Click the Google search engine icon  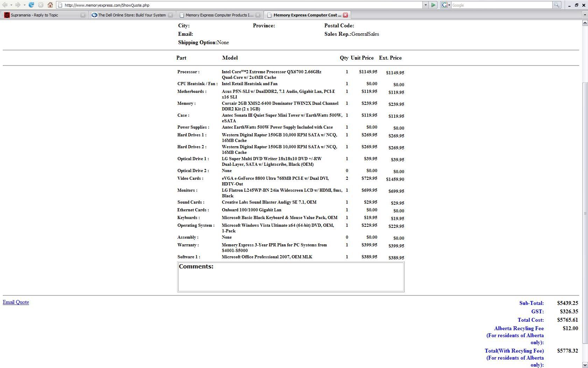444,5
